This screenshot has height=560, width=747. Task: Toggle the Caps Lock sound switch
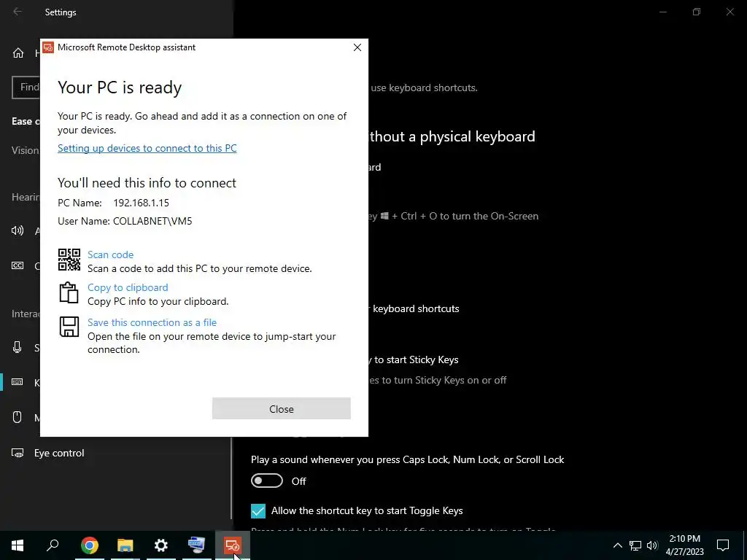pyautogui.click(x=267, y=481)
